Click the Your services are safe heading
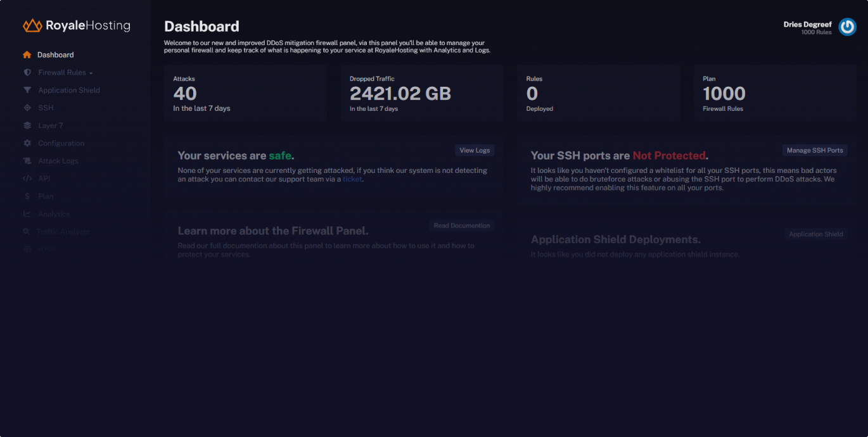 pyautogui.click(x=236, y=156)
